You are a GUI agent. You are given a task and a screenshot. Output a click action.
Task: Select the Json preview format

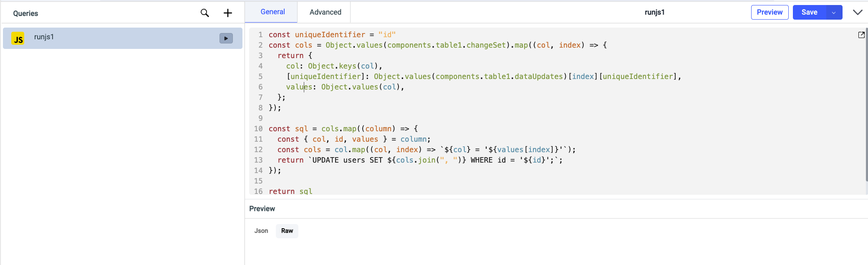pos(261,231)
